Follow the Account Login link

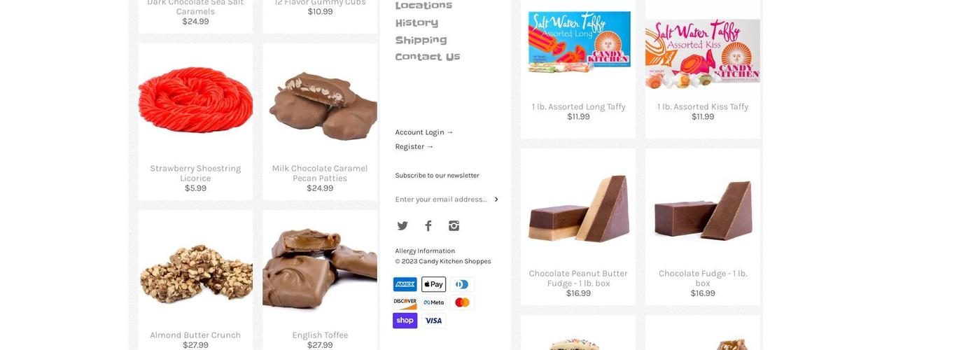(423, 132)
